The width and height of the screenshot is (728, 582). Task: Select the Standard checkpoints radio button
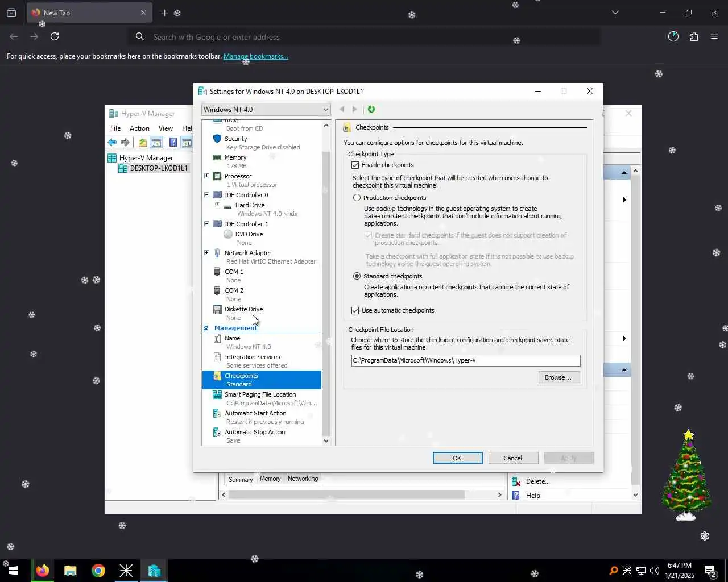(x=357, y=276)
